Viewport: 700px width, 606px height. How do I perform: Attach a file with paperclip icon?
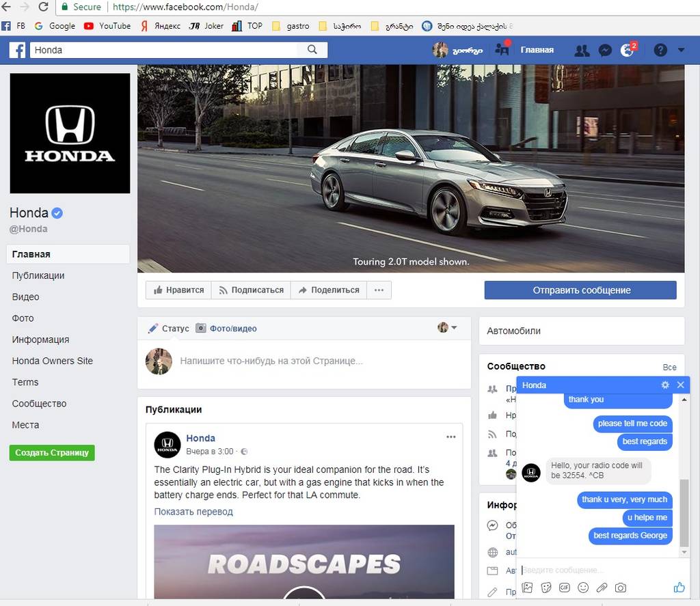602,588
